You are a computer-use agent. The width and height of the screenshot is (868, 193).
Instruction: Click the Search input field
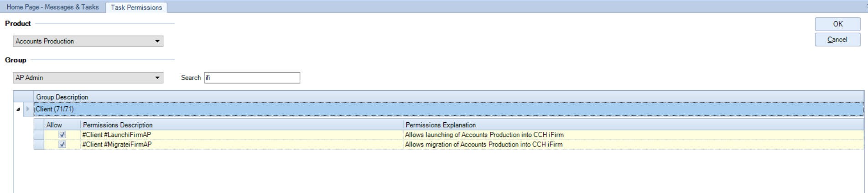(x=252, y=78)
